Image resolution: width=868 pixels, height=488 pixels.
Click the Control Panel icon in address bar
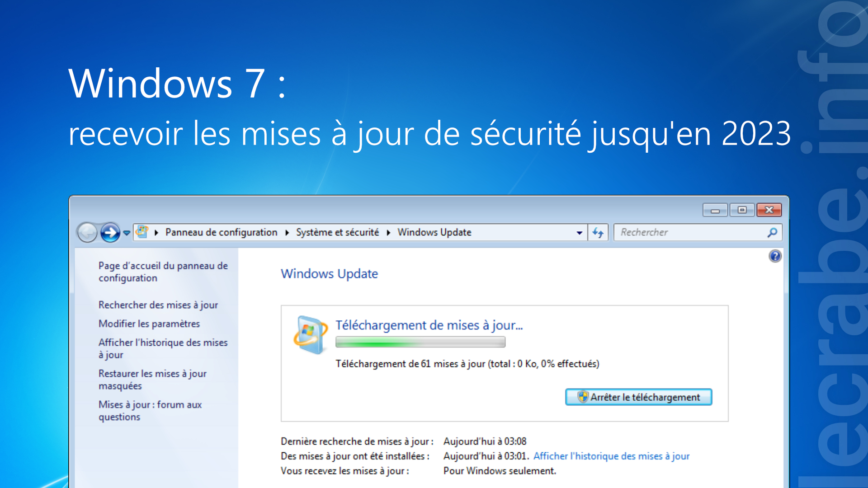click(142, 232)
